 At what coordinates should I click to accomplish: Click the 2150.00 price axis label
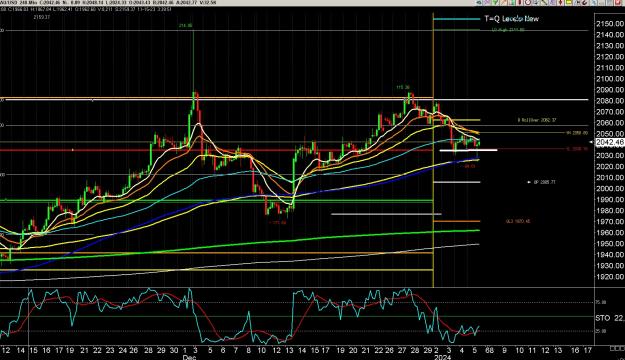click(610, 24)
